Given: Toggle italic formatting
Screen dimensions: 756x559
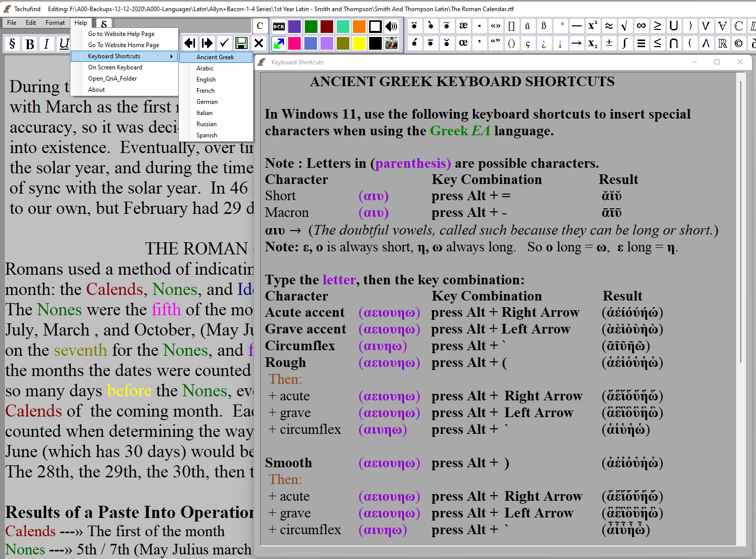Looking at the screenshot, I should click(x=47, y=44).
